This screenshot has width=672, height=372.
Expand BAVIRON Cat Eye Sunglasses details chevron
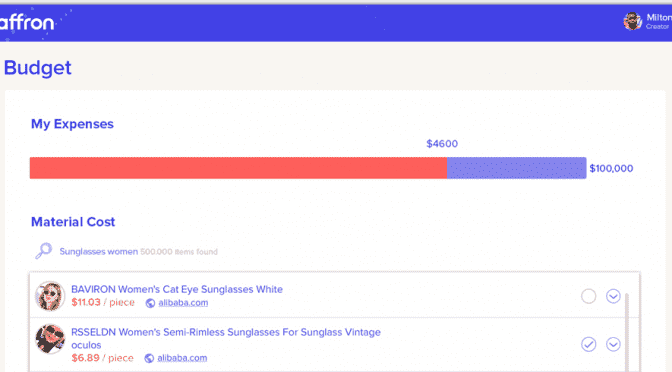pos(613,296)
